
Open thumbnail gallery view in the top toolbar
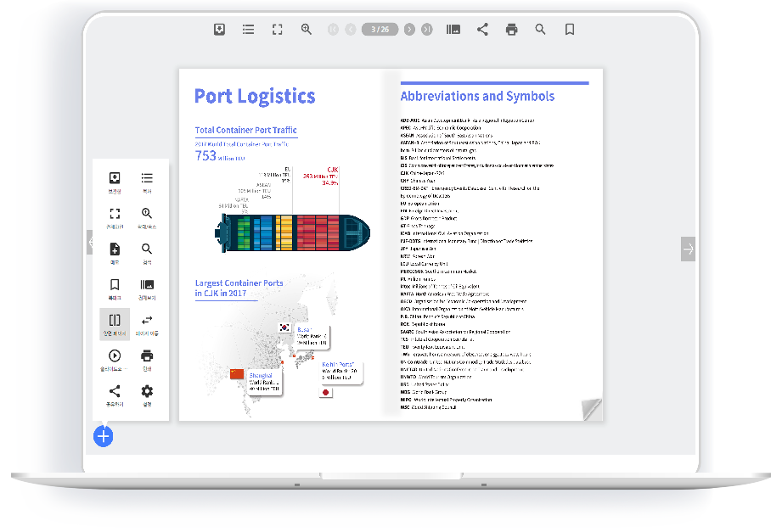[x=453, y=30]
